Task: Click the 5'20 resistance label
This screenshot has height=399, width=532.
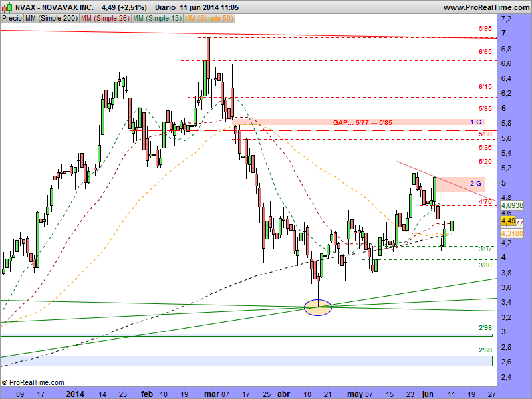Action: tap(485, 162)
